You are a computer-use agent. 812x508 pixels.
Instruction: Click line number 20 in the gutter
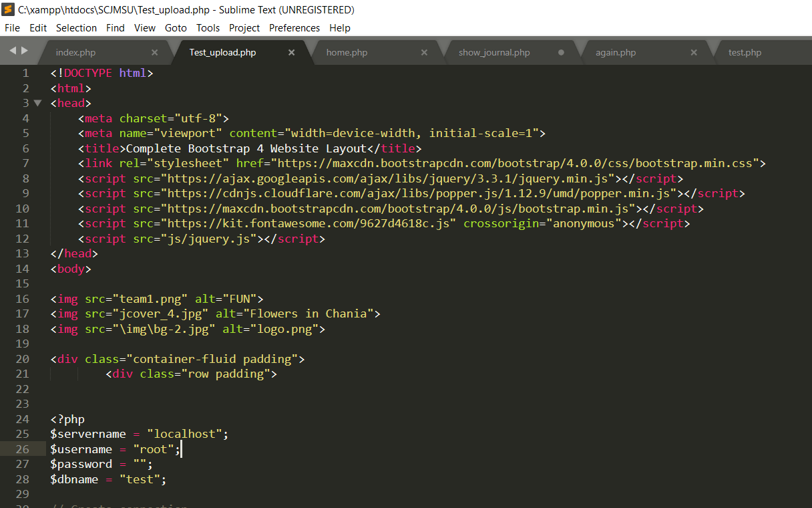[22, 359]
